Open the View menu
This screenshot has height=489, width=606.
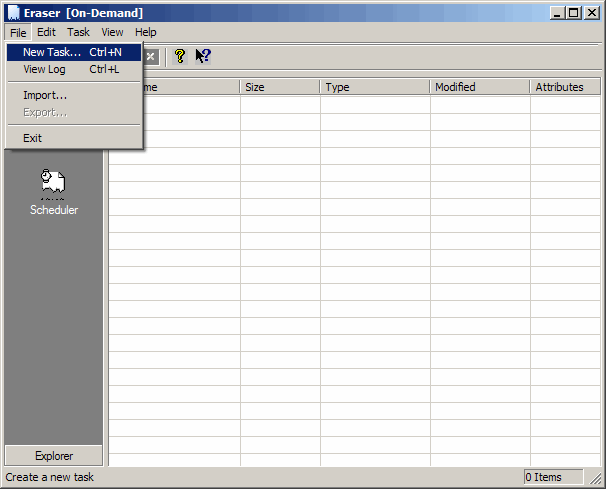tap(112, 32)
